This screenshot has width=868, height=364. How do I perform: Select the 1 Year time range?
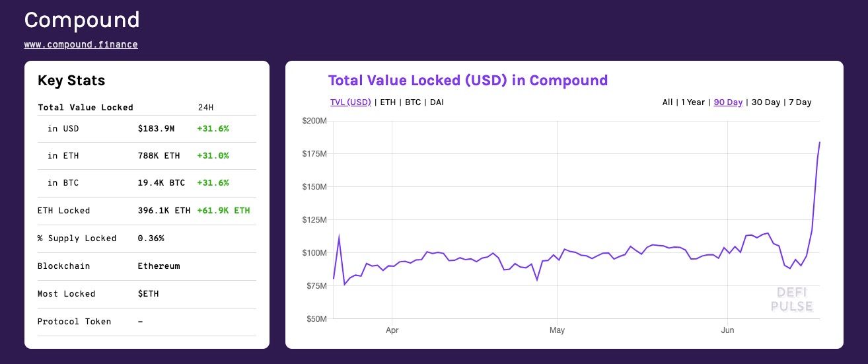[x=692, y=102]
